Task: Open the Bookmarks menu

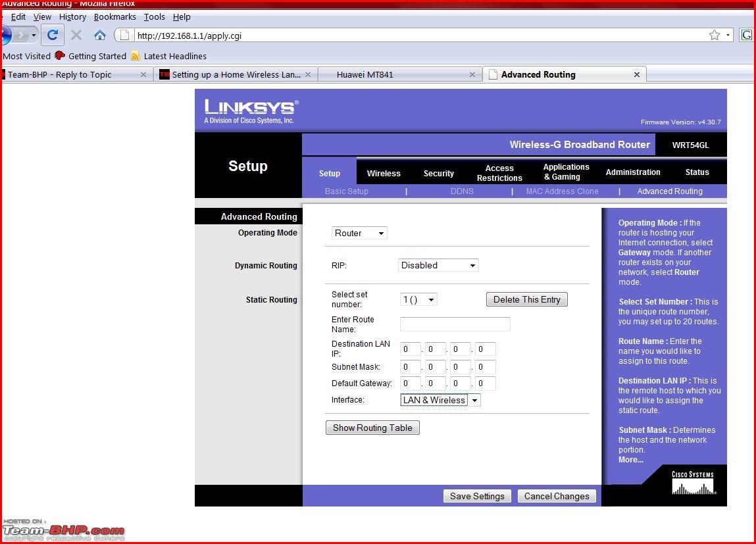Action: pyautogui.click(x=114, y=17)
